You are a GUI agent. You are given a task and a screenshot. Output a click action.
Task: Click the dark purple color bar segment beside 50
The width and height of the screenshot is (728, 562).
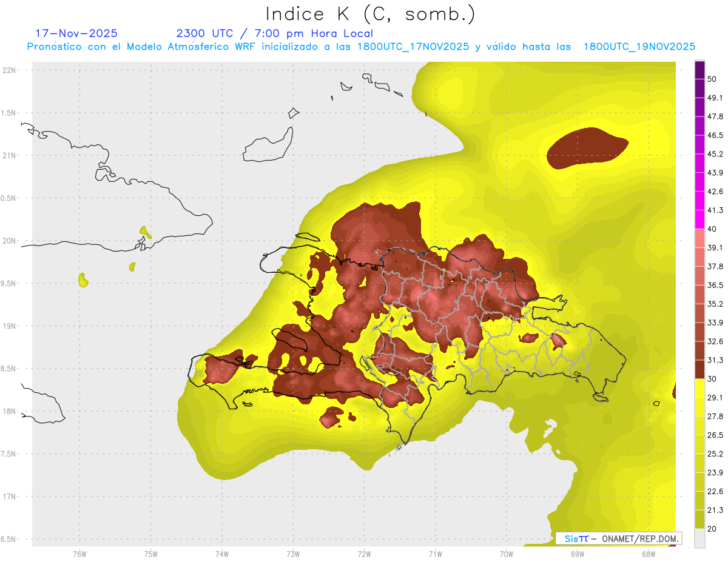click(699, 70)
